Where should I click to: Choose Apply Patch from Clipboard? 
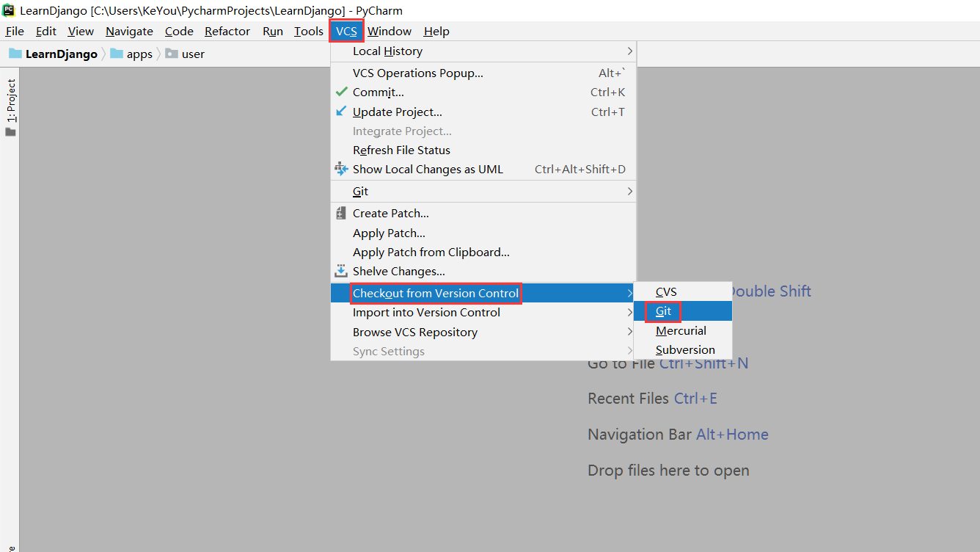pos(484,252)
